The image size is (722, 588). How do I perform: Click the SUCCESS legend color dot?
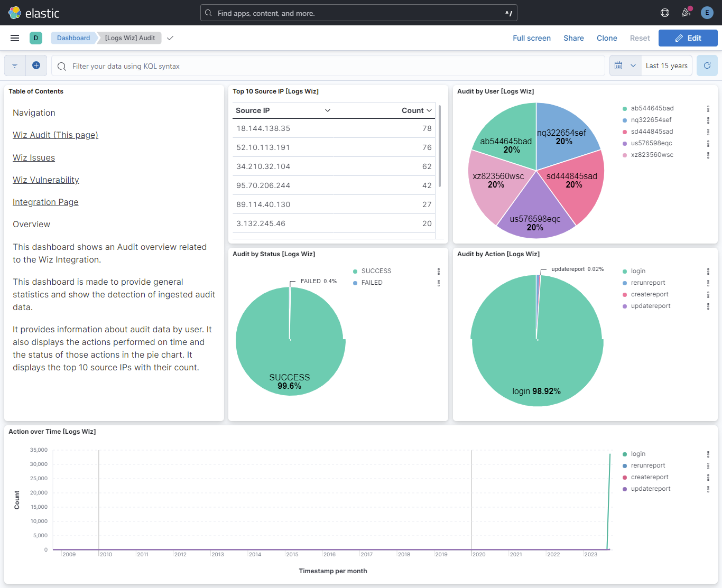[x=355, y=270]
